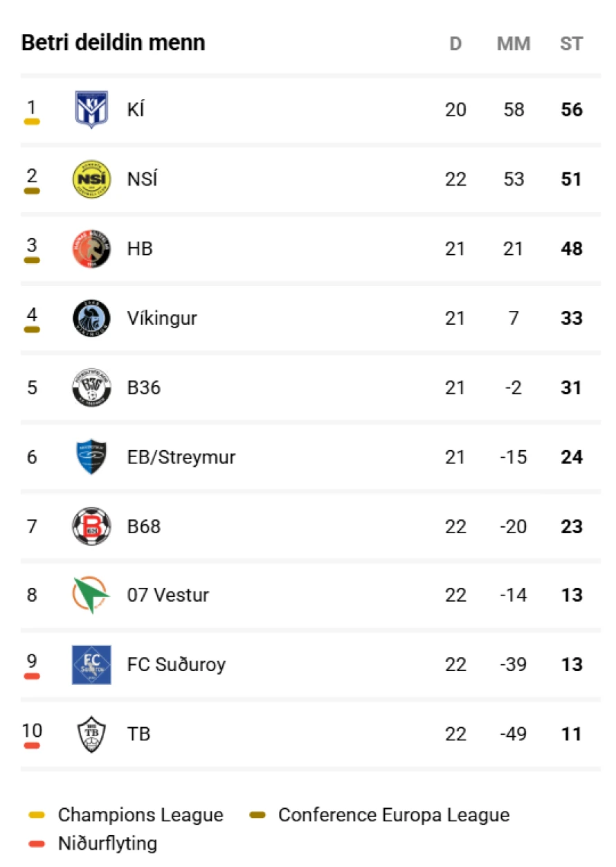Click KÍ's bold 56 points value
This screenshot has height=867, width=616.
point(572,110)
